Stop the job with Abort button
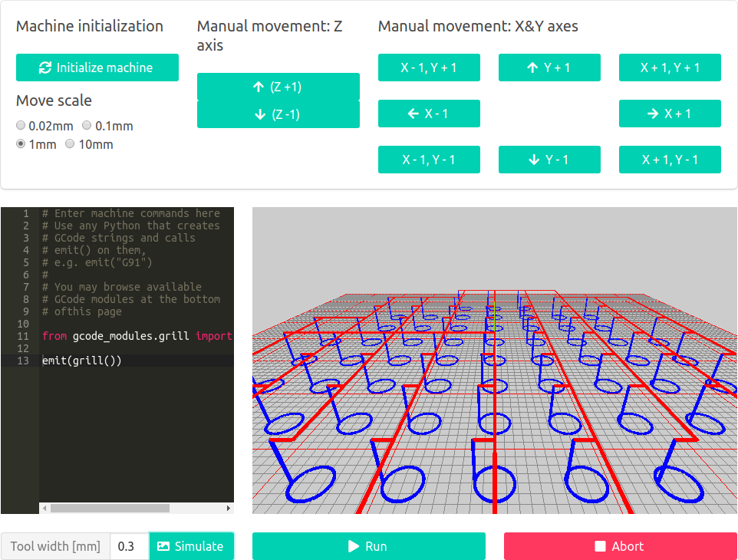 [621, 546]
